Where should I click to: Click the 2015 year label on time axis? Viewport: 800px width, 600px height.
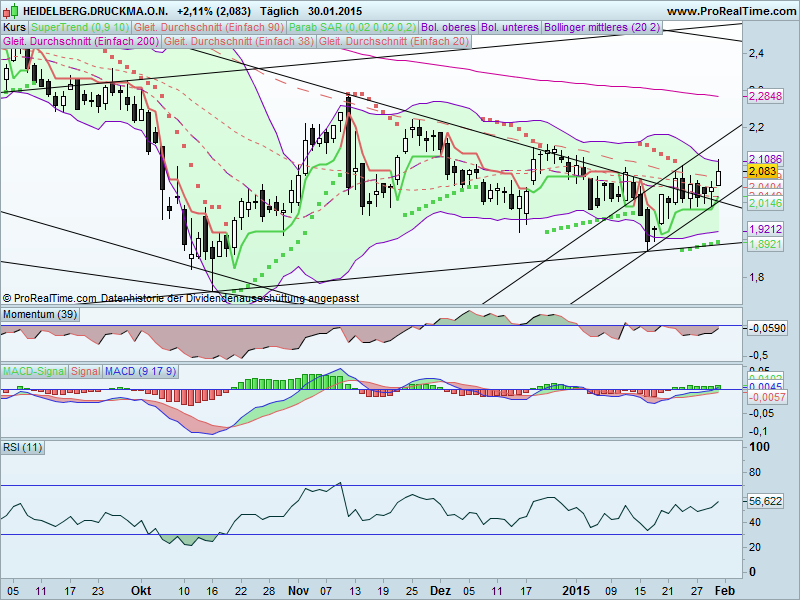(576, 591)
